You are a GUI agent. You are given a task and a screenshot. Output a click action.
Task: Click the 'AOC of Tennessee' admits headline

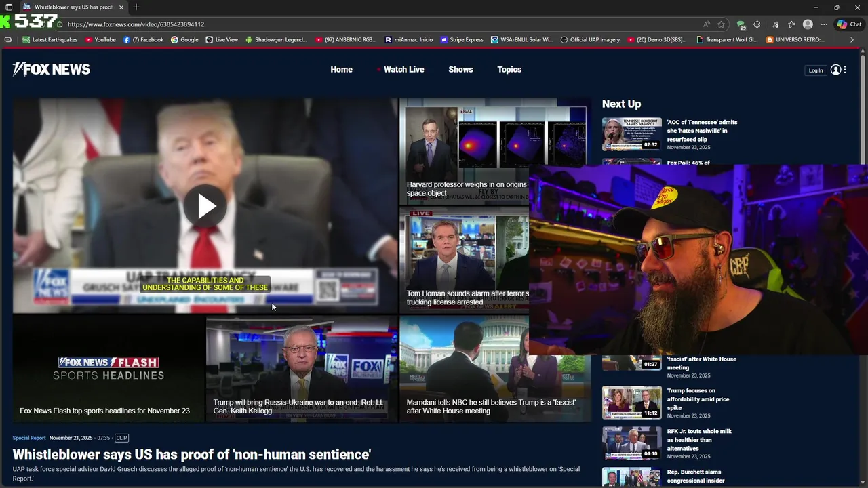click(x=702, y=131)
